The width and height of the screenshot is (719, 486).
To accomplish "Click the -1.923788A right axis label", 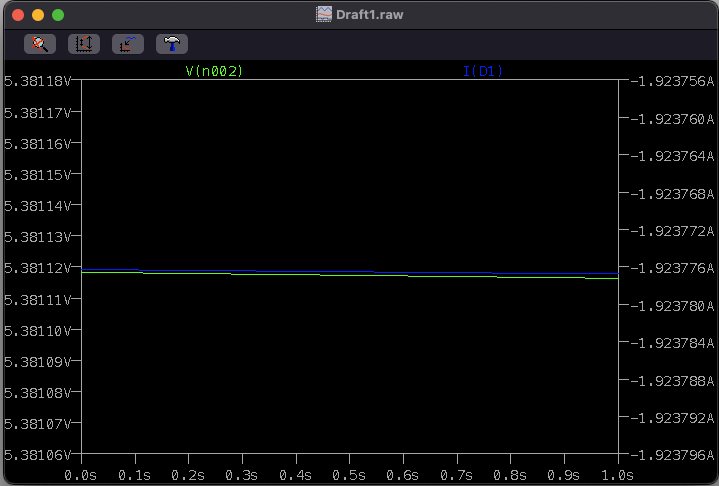I will click(672, 381).
